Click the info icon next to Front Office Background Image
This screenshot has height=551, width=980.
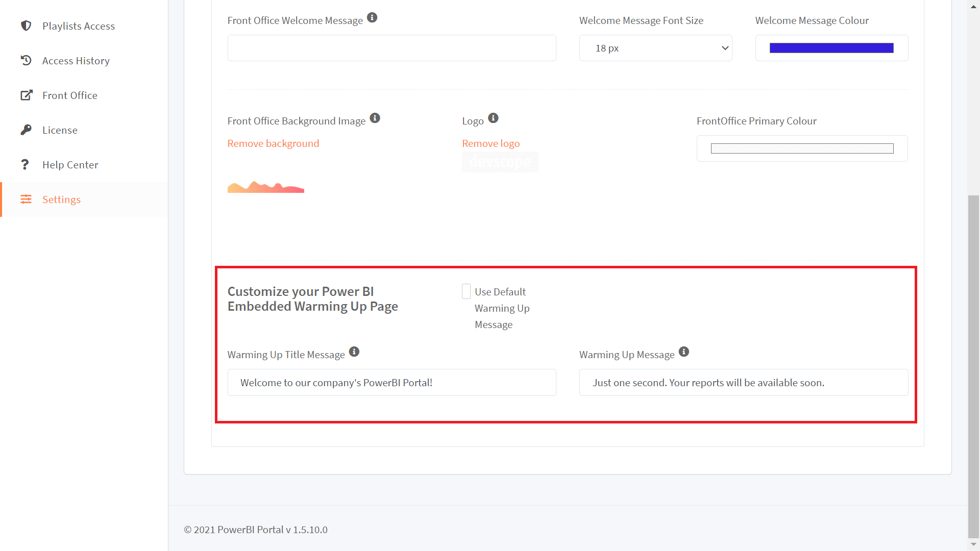[375, 118]
